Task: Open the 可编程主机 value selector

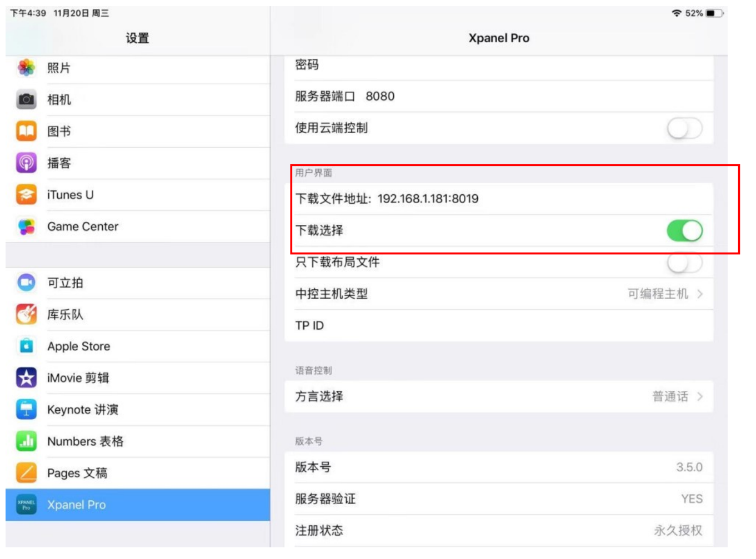Action: click(x=658, y=294)
